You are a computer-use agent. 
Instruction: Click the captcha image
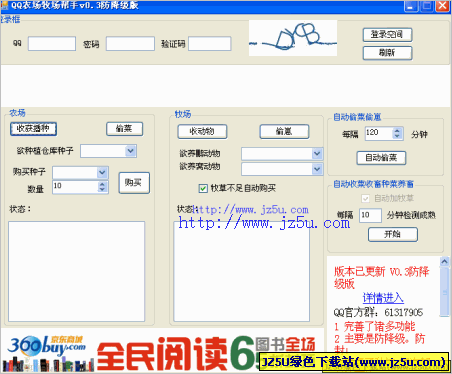click(x=293, y=38)
